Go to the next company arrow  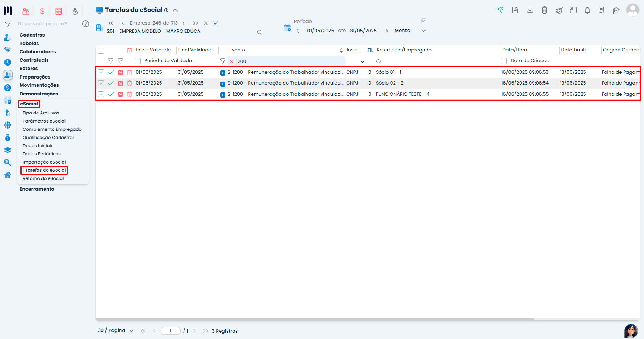(183, 23)
